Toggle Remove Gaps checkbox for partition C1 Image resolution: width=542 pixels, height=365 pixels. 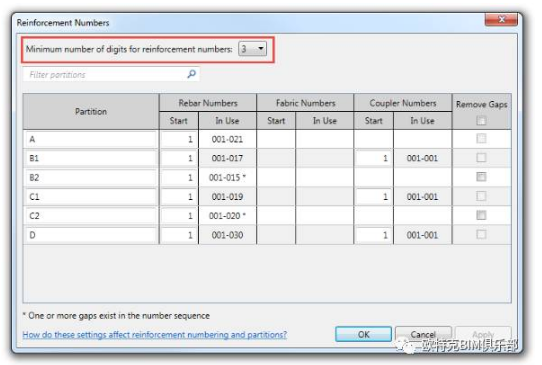click(x=481, y=196)
